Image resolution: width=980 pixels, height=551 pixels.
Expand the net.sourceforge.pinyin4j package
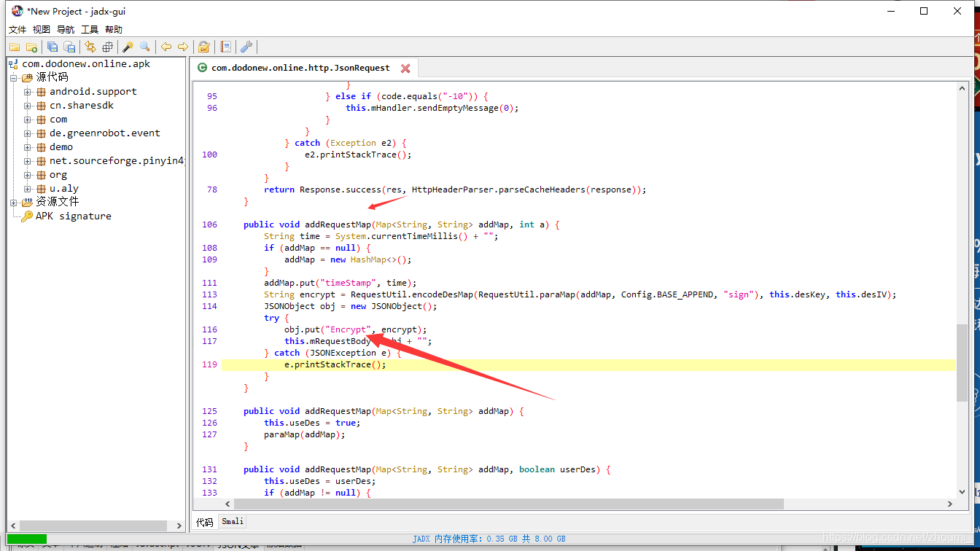pos(28,161)
